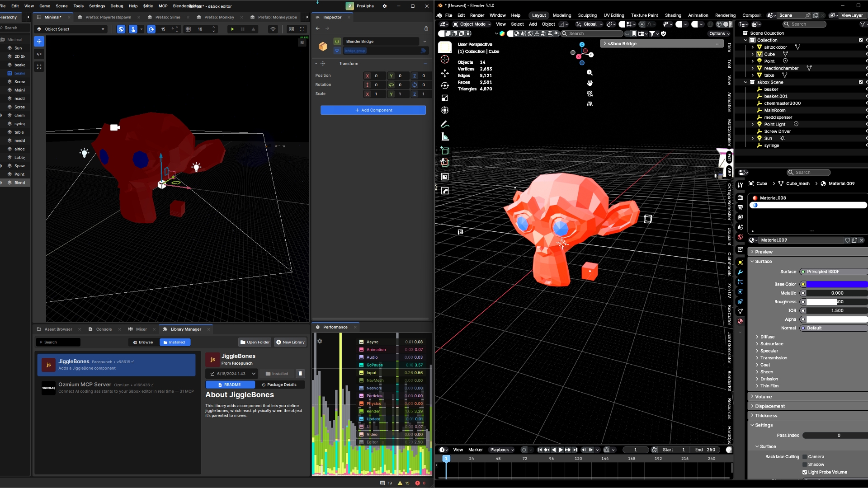Click the viewport zoom magnifier icon
Image resolution: width=868 pixels, height=488 pixels.
pos(590,72)
